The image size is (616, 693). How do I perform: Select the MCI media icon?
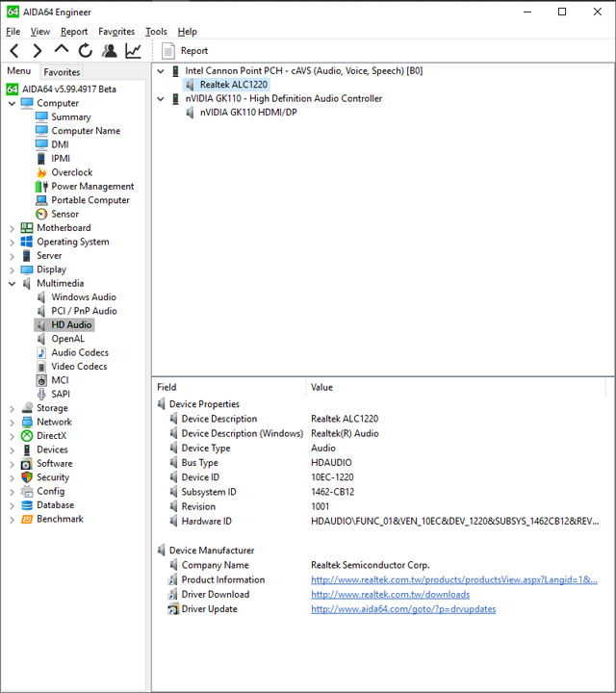pyautogui.click(x=41, y=380)
